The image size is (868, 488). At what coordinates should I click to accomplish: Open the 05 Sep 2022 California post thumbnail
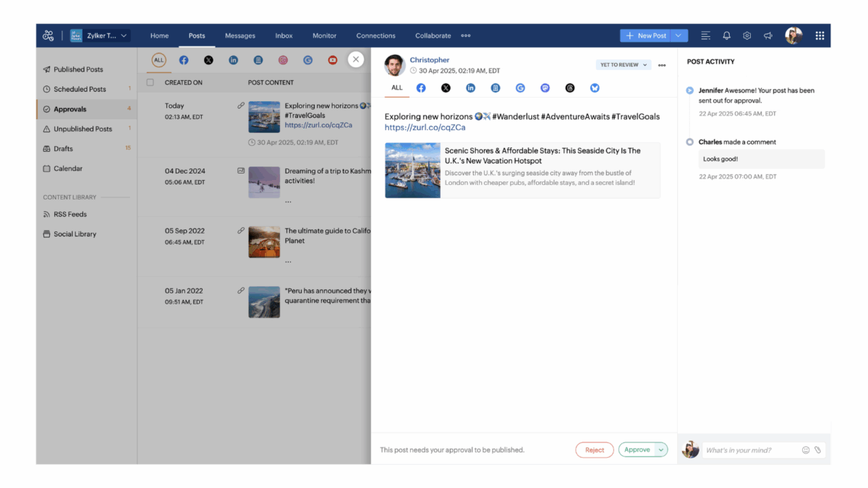(x=264, y=242)
